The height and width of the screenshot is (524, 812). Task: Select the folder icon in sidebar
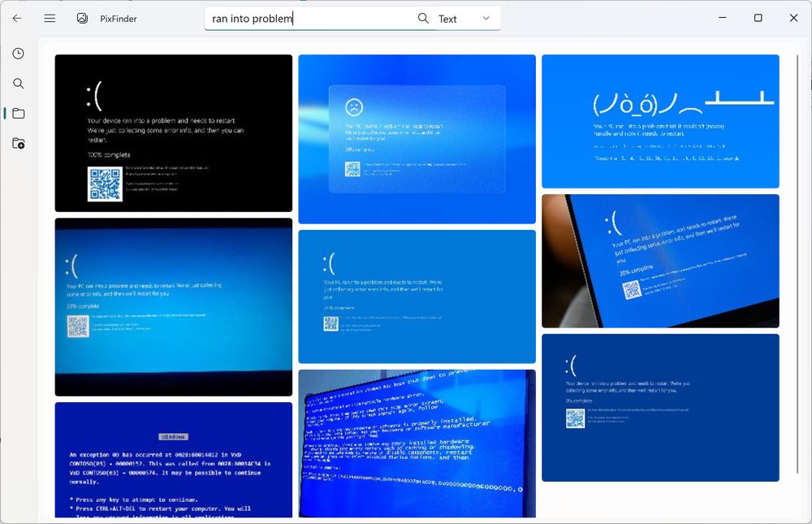18,114
